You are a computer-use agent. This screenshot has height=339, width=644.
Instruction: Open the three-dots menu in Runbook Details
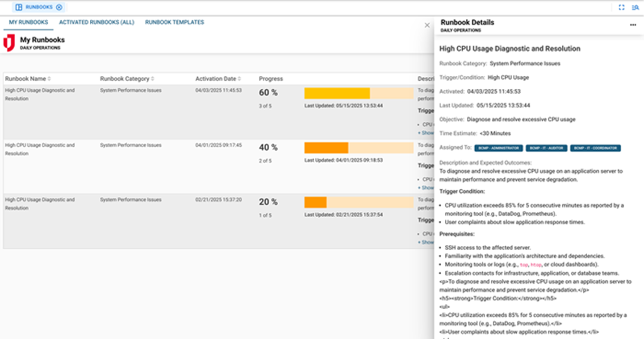point(632,25)
